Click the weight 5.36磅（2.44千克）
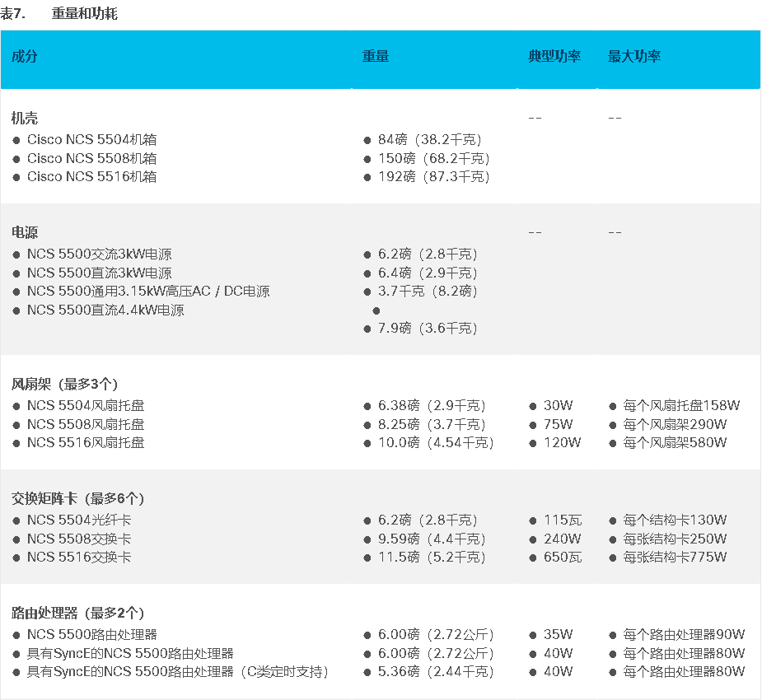Screen dimensions: 762x700 tap(436, 672)
